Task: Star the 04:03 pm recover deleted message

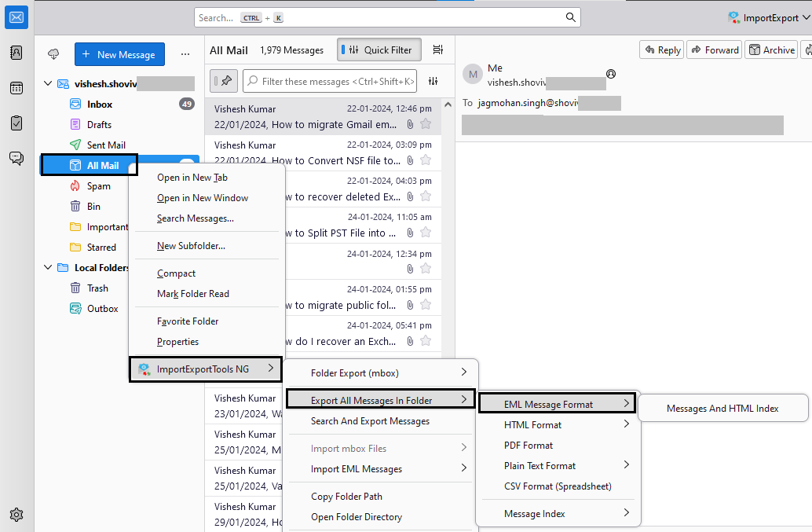Action: point(426,196)
